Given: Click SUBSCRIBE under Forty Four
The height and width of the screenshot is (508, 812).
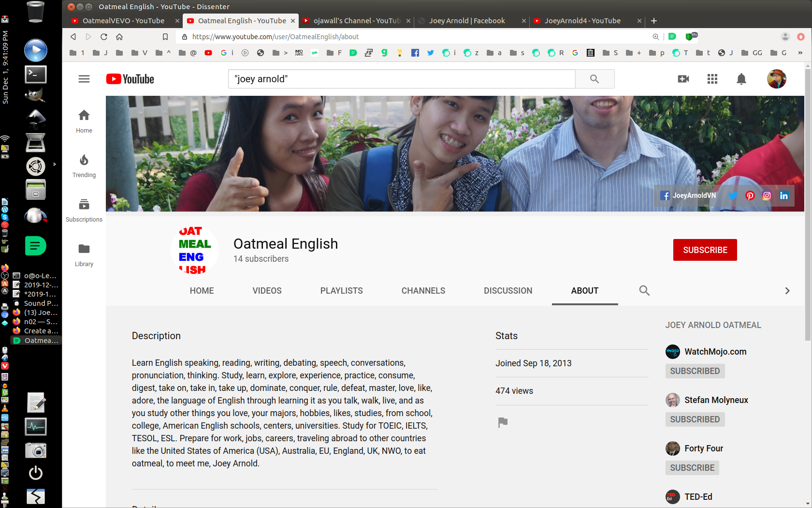Looking at the screenshot, I should [x=692, y=468].
